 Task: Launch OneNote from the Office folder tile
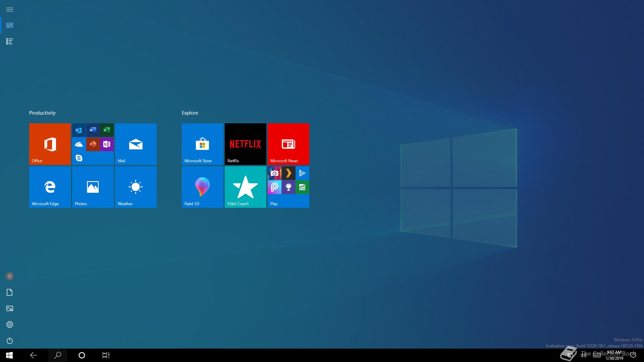(x=107, y=144)
